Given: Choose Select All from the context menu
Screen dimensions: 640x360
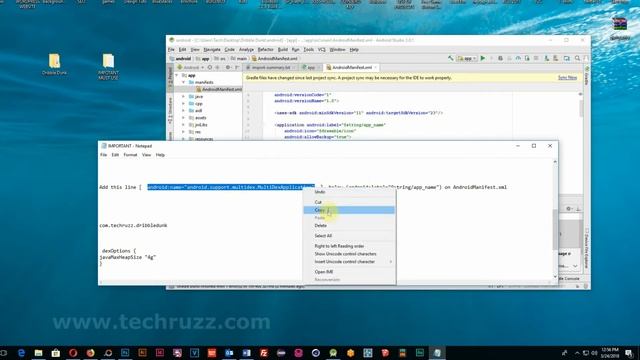Looking at the screenshot, I should tap(349, 236).
